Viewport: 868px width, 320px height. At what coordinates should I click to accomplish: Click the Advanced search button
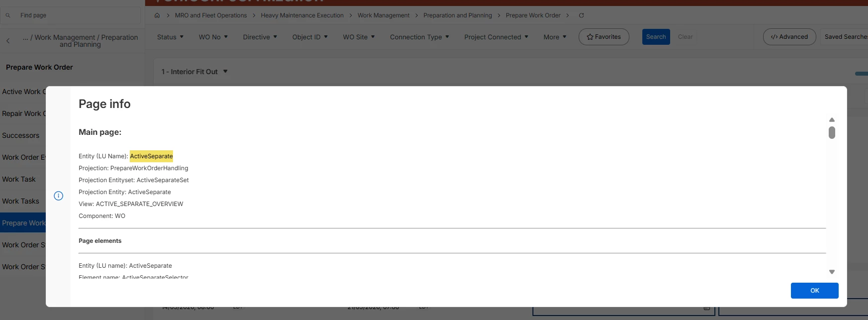[789, 37]
